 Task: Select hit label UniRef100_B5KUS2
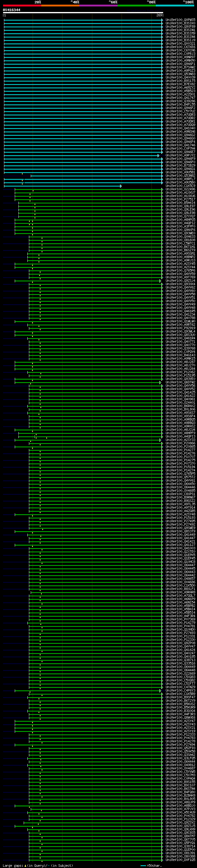click(x=180, y=704)
